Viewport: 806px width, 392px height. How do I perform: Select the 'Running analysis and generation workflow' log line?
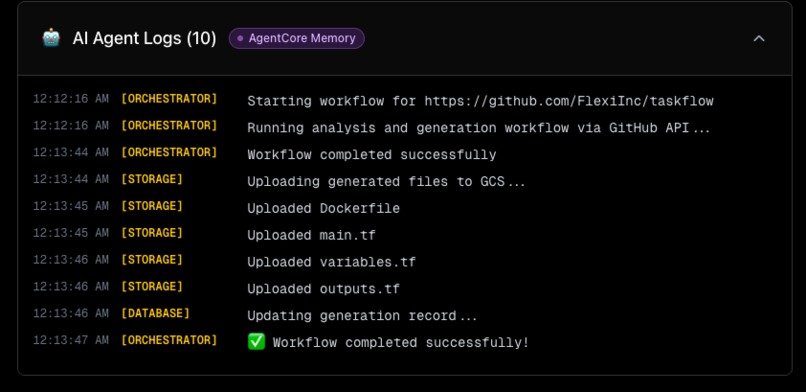479,128
